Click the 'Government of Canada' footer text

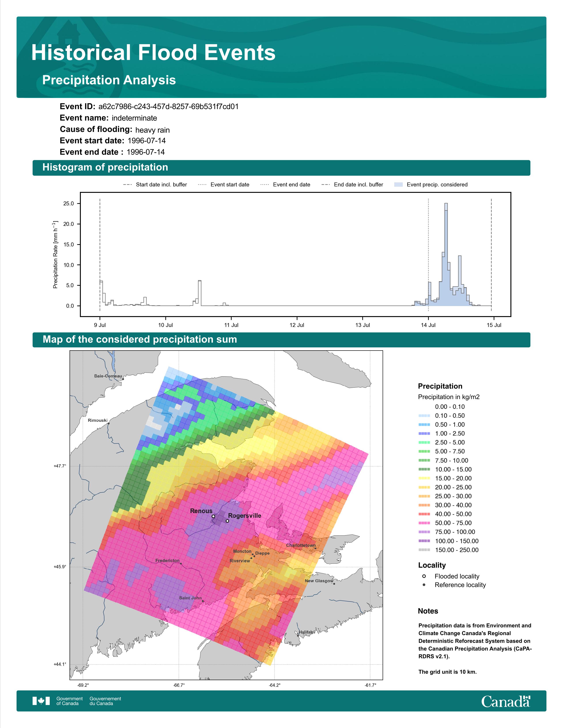[x=69, y=701]
